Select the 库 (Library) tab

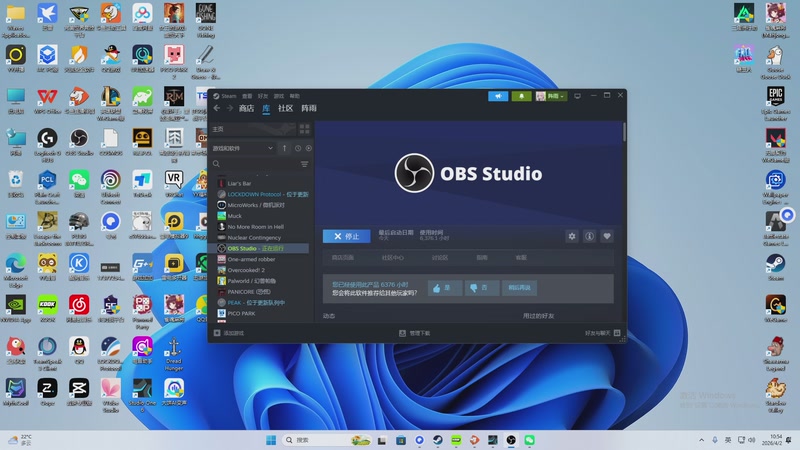266,108
